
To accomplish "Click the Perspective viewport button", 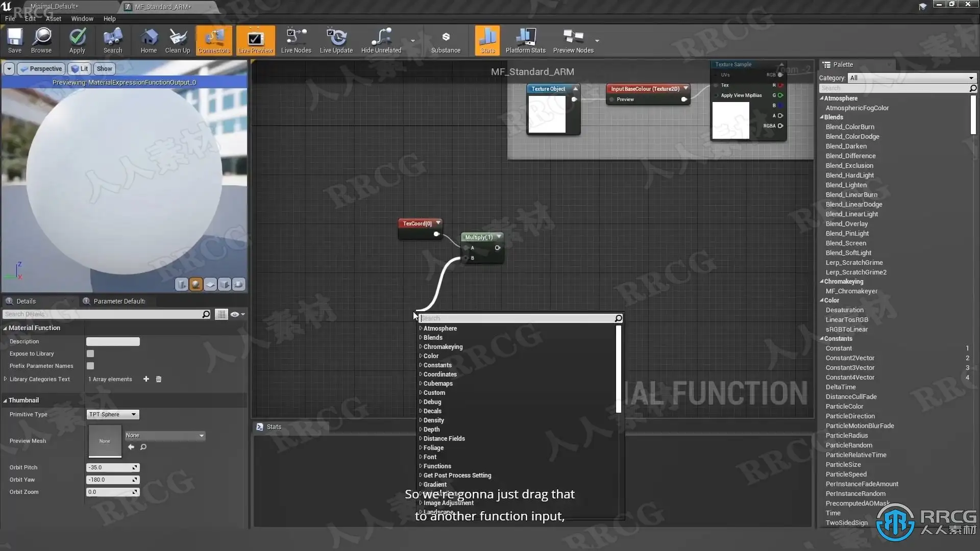I will click(41, 69).
